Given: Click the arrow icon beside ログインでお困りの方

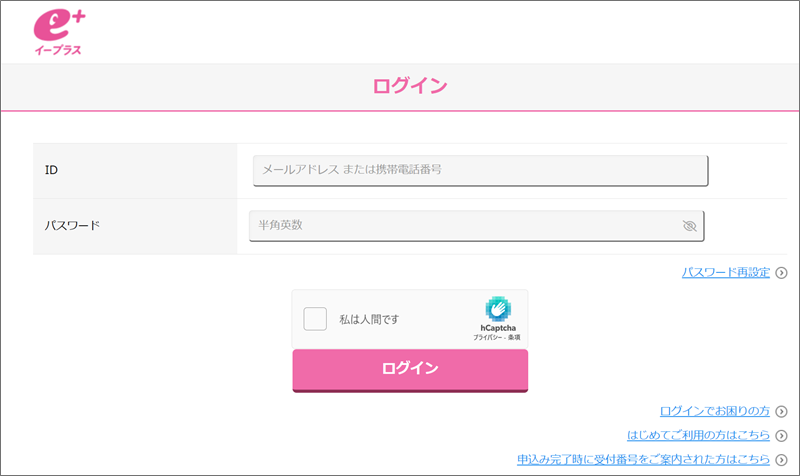Looking at the screenshot, I should point(781,411).
